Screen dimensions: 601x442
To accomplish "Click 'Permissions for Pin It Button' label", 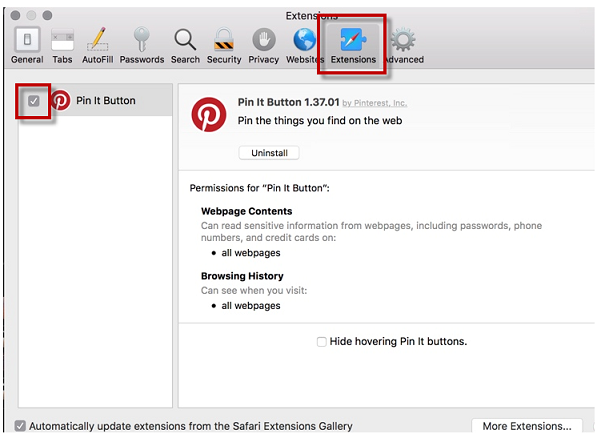I will [x=259, y=188].
